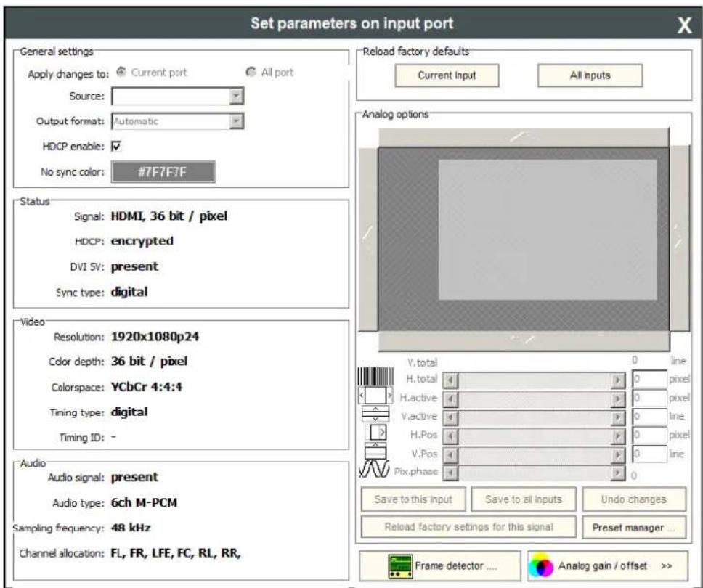The image size is (703, 588).
Task: Click Undo changes button
Action: [634, 499]
